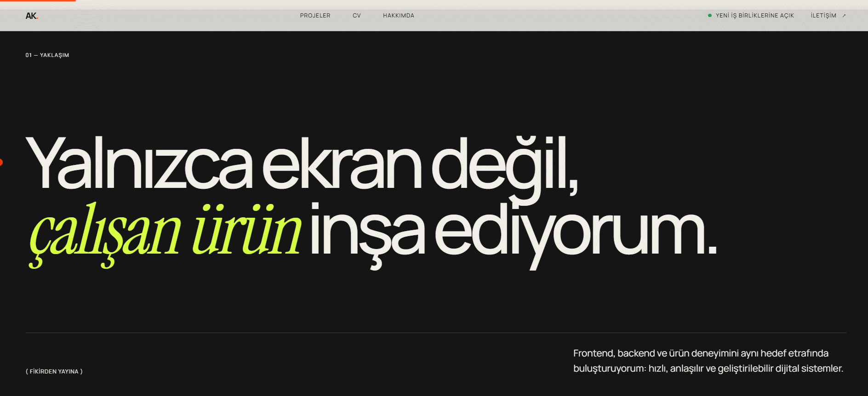Click the arrow icon beside İLETİŞİM
The width and height of the screenshot is (868, 396).
point(844,16)
